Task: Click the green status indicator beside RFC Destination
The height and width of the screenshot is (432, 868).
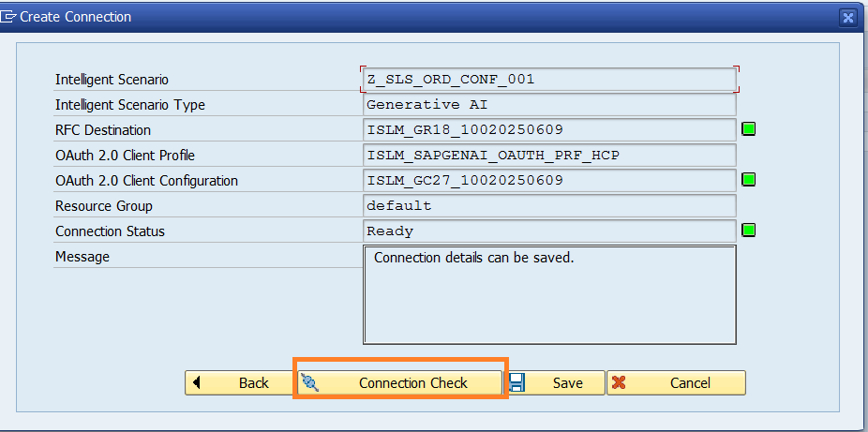Action: (x=748, y=129)
